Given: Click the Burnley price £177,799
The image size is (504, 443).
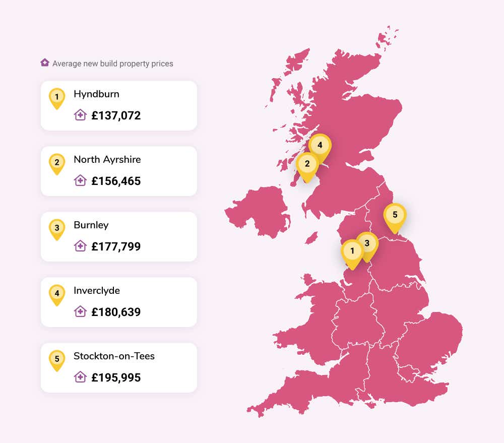Looking at the screenshot, I should coord(116,246).
